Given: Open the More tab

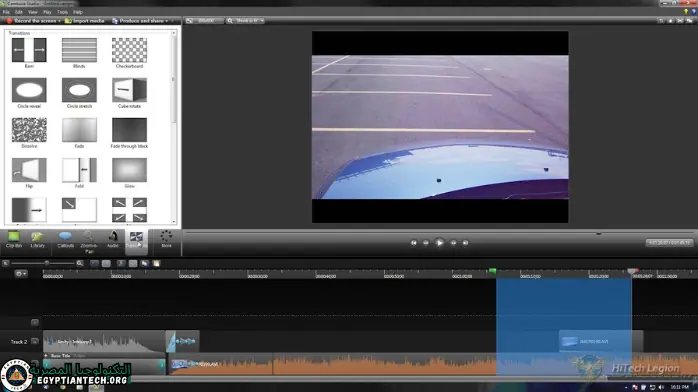Looking at the screenshot, I should [x=166, y=239].
